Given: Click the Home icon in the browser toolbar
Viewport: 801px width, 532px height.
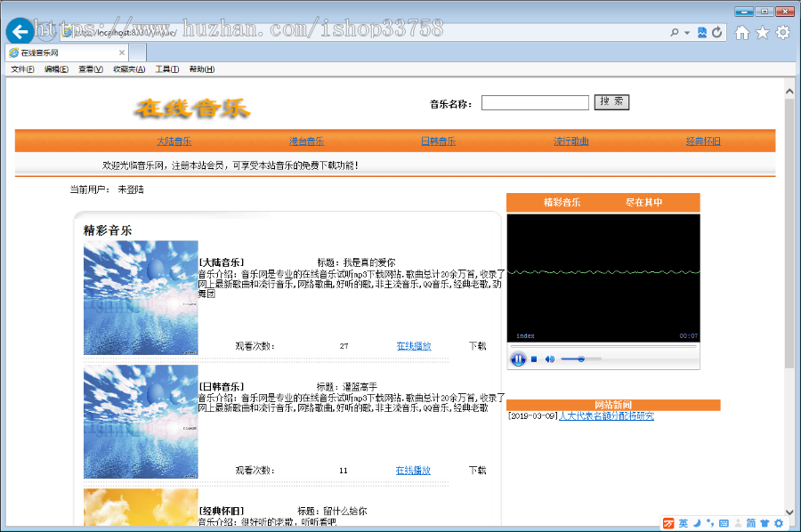Looking at the screenshot, I should 741,31.
